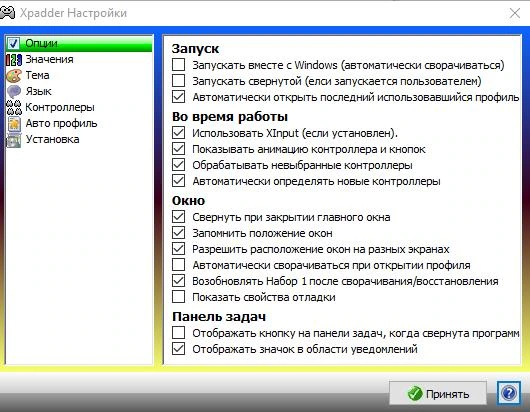530x412 pixels.
Task: Toggle Автоматически сворачиваться при открытии профиля
Action: 178,265
